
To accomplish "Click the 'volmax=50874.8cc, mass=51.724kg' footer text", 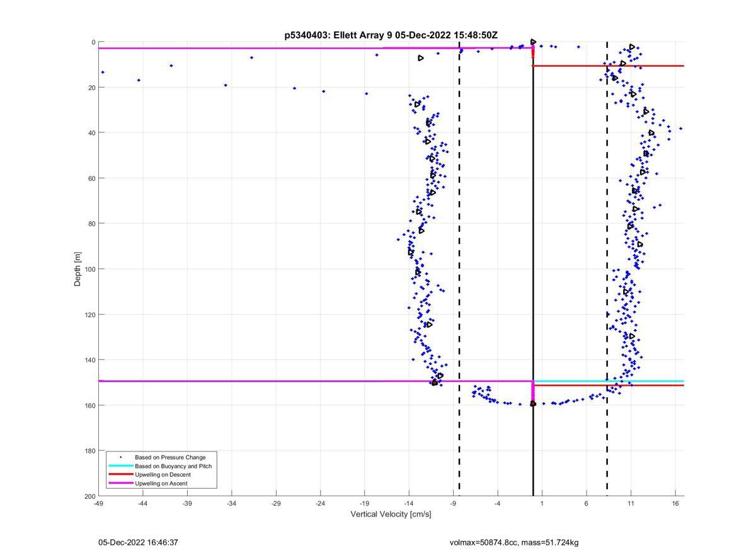I will pos(514,542).
